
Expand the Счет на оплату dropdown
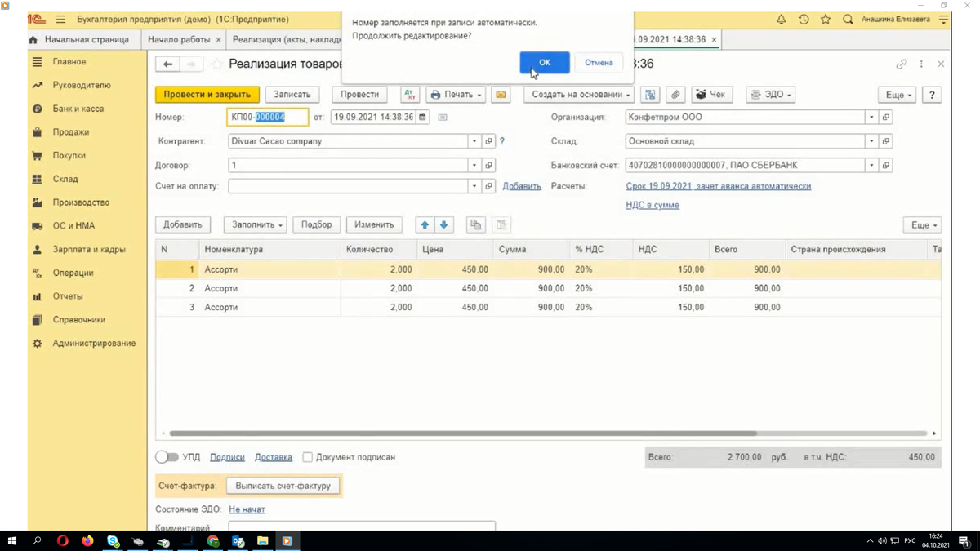474,186
